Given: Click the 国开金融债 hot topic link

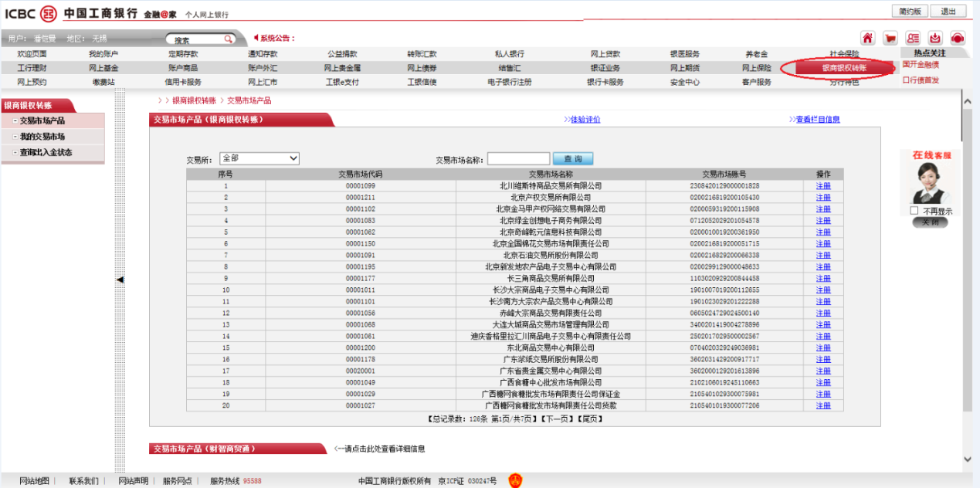Looking at the screenshot, I should click(921, 66).
